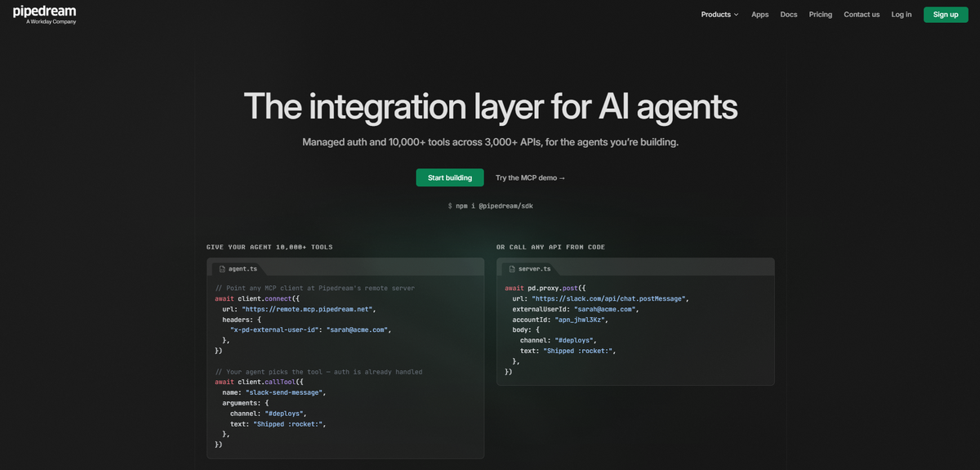980x470 pixels.
Task: Try the MCP demo link
Action: point(531,177)
